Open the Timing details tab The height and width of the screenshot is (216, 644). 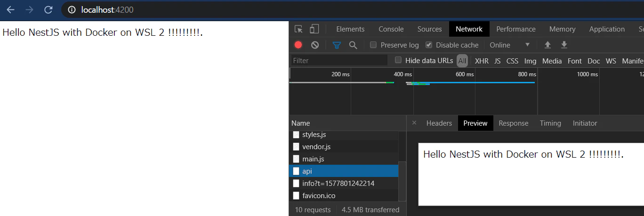pos(550,123)
